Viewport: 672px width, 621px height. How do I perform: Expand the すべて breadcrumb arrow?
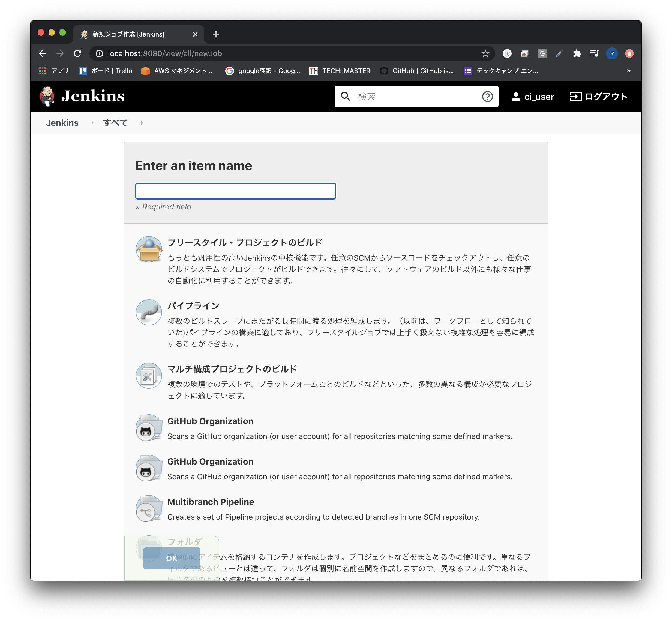tap(142, 123)
